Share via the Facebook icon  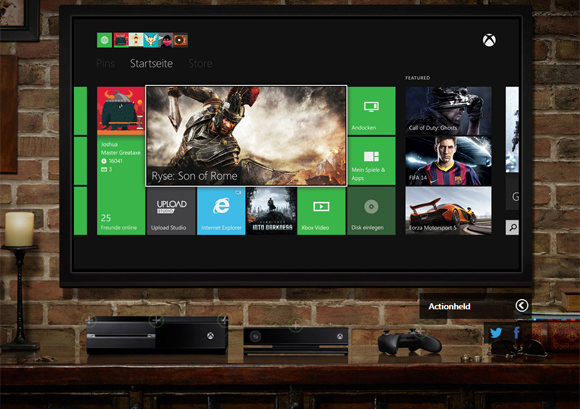point(517,333)
